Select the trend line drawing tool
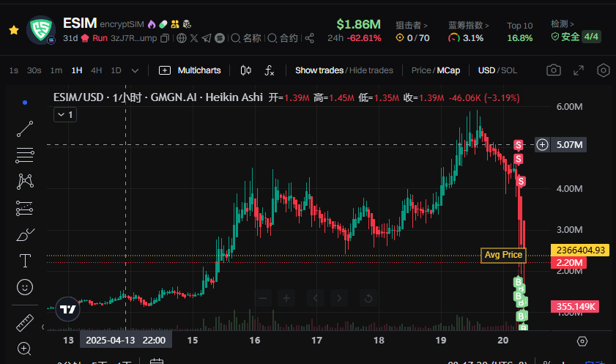 [25, 129]
